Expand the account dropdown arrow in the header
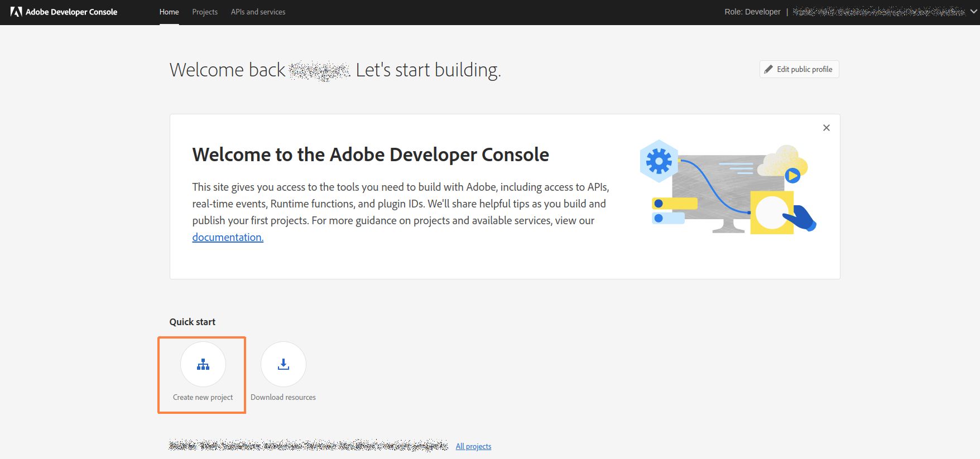Viewport: 980px width, 459px height. pos(974,12)
